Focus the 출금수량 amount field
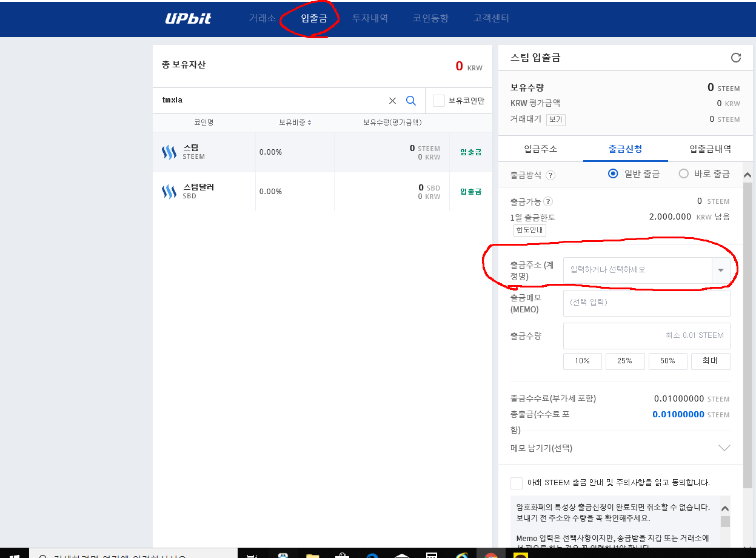Viewport: 756px width, 558px height. 647,335
